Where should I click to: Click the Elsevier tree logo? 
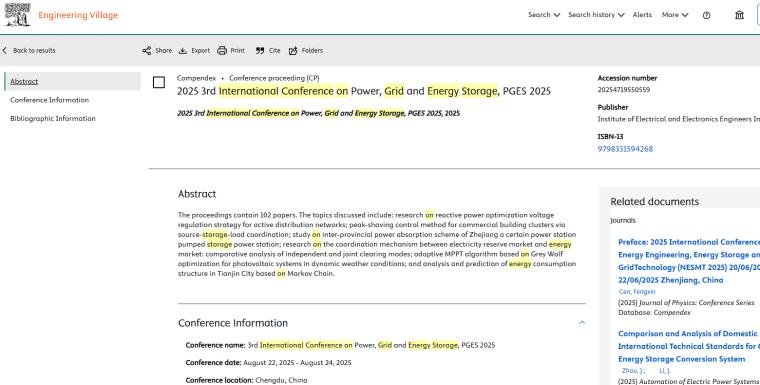point(17,15)
